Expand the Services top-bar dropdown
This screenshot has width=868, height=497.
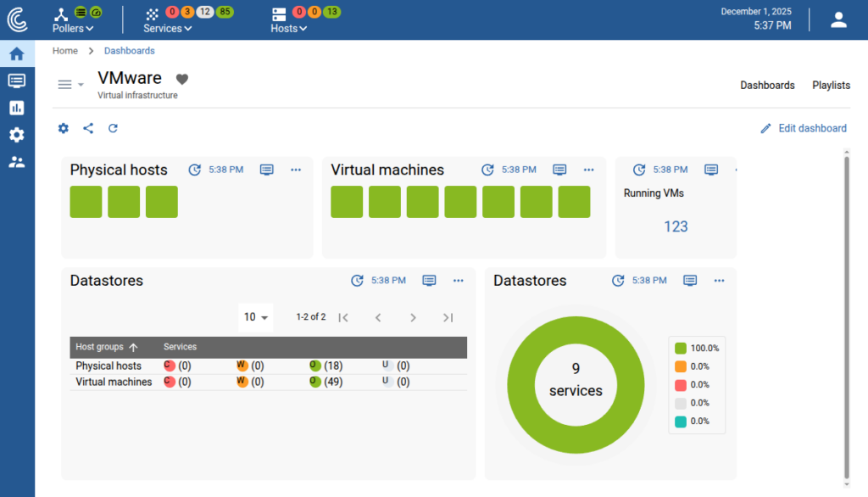coord(167,28)
